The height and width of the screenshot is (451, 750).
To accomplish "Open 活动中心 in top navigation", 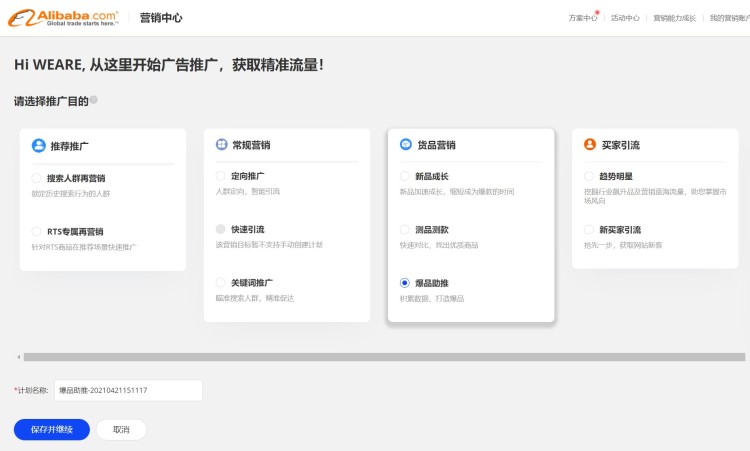I will (x=625, y=18).
